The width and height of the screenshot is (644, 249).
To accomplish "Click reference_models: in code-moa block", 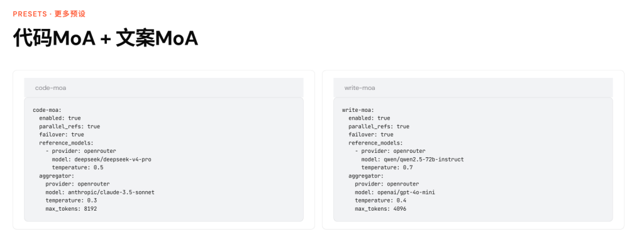I will [67, 143].
